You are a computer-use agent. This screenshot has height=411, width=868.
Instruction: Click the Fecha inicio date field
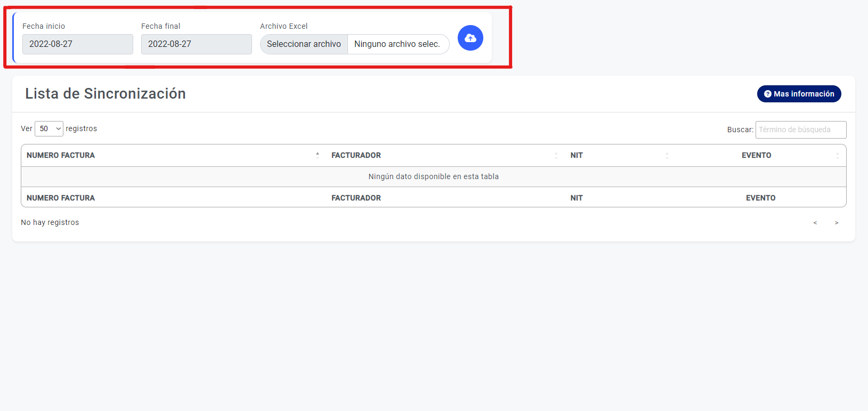(x=78, y=44)
